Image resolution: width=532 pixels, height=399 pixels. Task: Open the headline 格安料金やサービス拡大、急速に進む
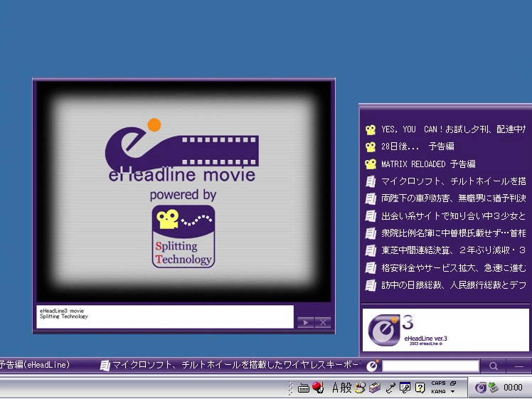[453, 268]
